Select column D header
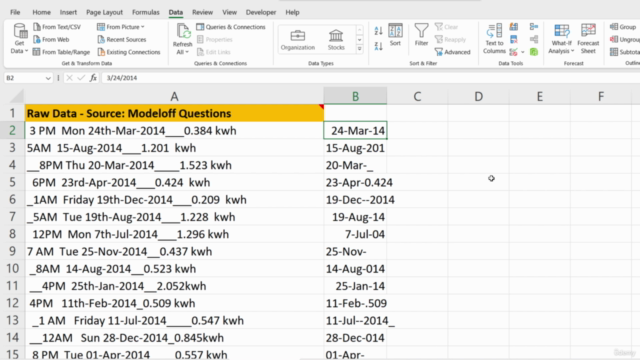Screen dimensions: 640x360 coord(478,96)
